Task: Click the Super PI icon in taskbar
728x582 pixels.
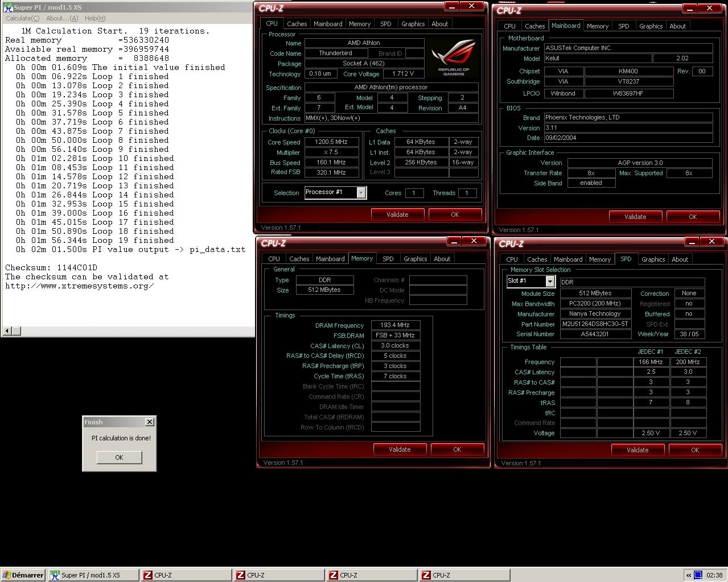Action: click(x=55, y=575)
